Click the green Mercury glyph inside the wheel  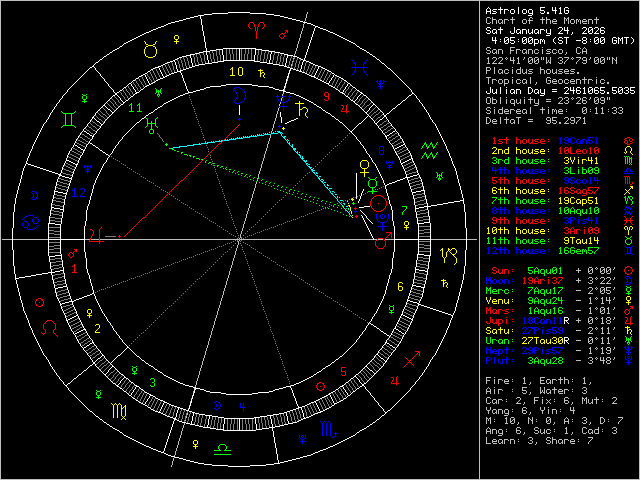[x=373, y=184]
